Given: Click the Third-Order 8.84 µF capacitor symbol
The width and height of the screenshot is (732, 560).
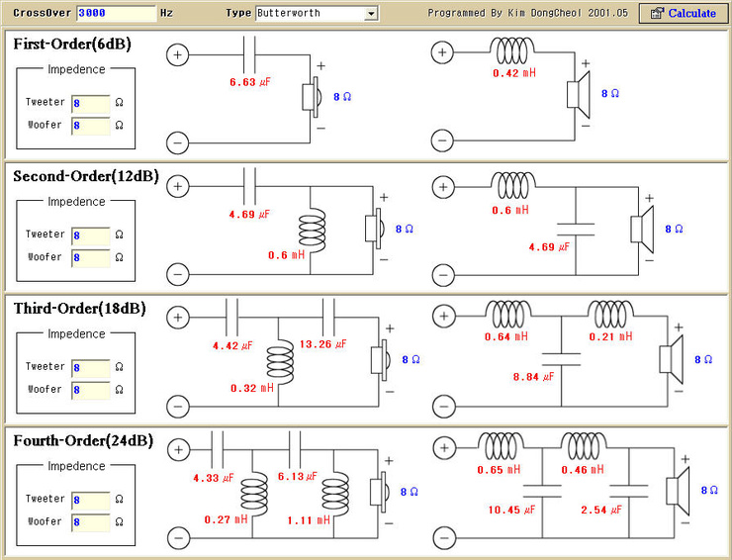Looking at the screenshot, I should pos(561,359).
